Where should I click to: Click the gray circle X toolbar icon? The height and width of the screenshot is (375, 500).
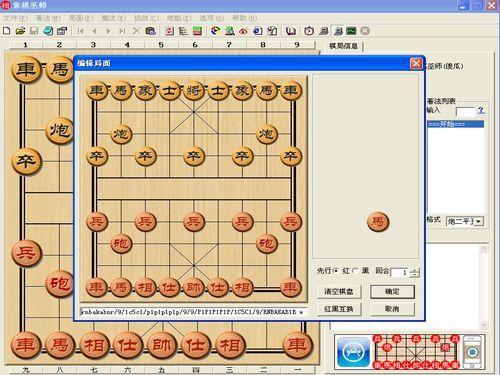point(365,31)
